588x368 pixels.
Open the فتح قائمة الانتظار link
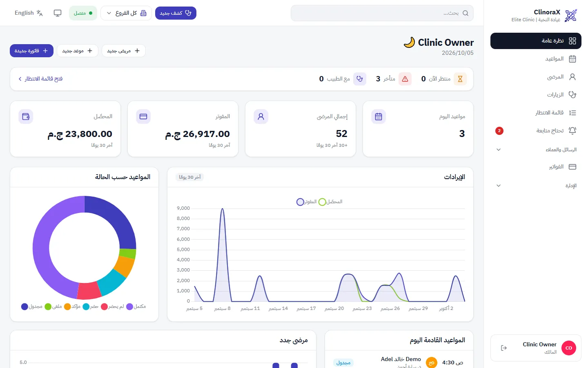[40, 79]
